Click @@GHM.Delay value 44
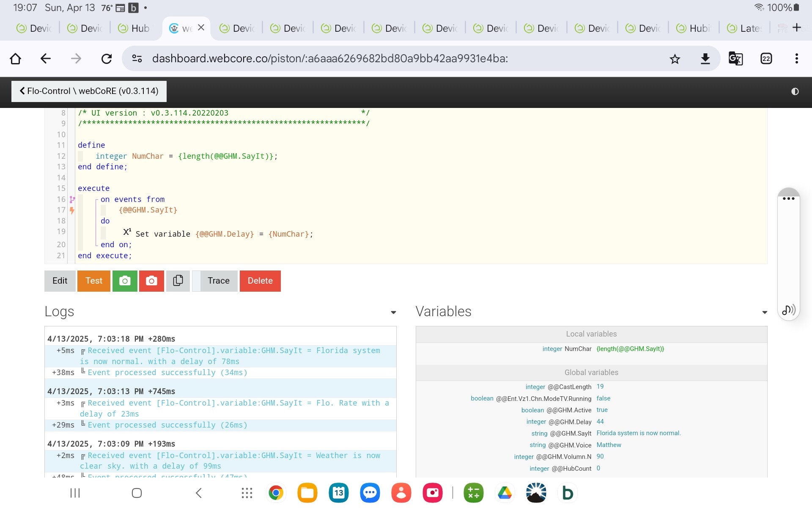Image resolution: width=812 pixels, height=508 pixels. [600, 422]
